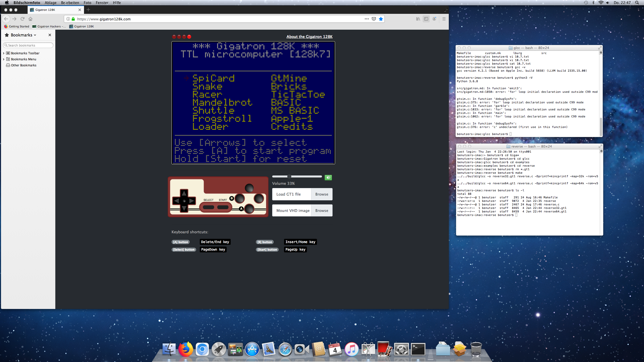Screen dimensions: 644x362
Task: Focus the reverse bash terminal title bar
Action: [x=529, y=146]
